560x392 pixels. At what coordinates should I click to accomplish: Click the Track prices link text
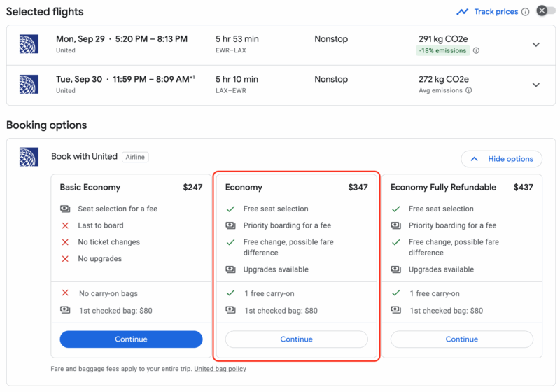[496, 12]
